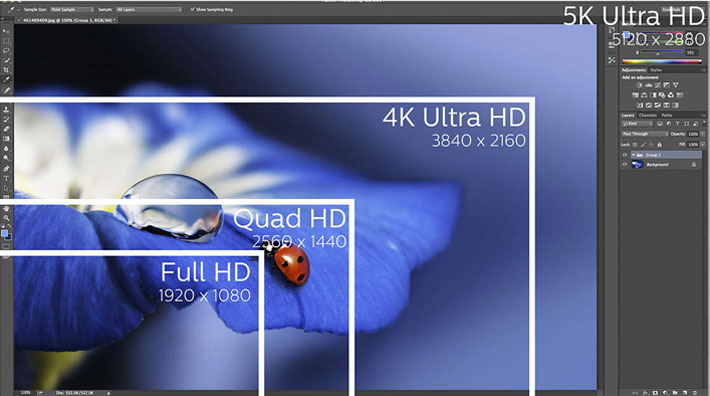Viewport: 710px width, 396px height.
Task: Click the foreground color swatch
Action: pyautogui.click(x=5, y=234)
